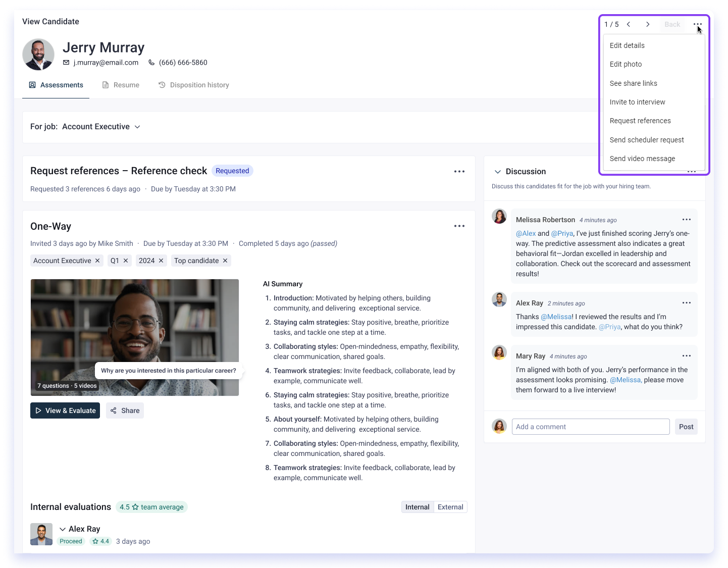The image size is (728, 568).
Task: Select Invite to interview from menu
Action: [x=637, y=102]
